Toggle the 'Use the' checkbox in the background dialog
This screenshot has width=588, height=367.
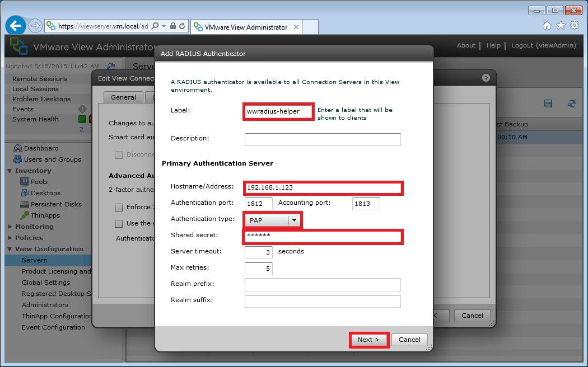pos(119,224)
